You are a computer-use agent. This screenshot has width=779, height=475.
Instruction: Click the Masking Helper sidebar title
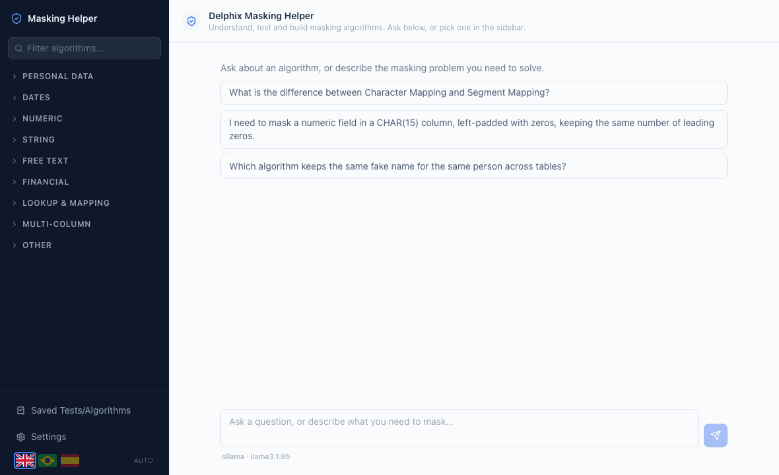click(x=62, y=18)
